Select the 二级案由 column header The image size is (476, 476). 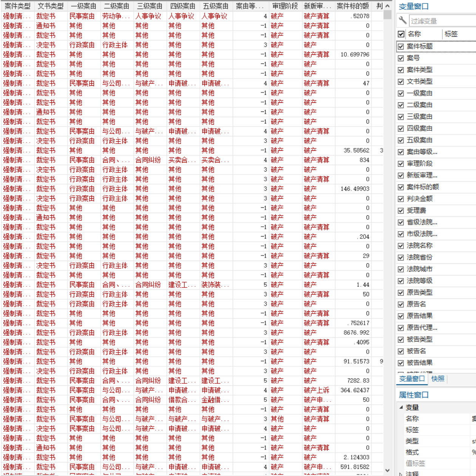pos(117,6)
